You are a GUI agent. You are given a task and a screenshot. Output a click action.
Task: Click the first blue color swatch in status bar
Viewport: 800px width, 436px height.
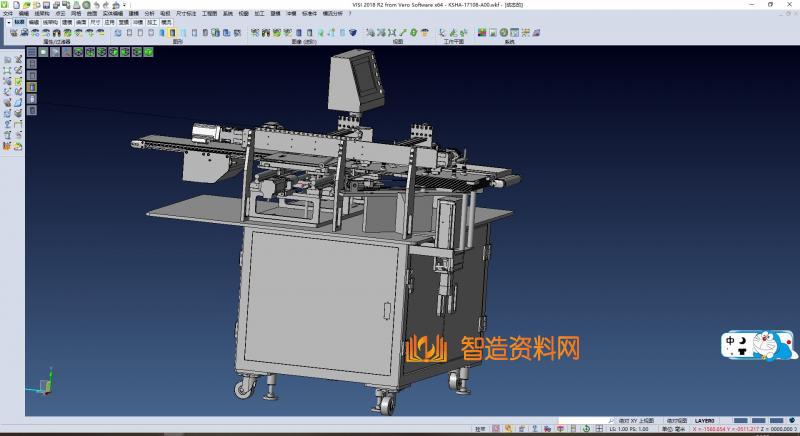click(740, 421)
